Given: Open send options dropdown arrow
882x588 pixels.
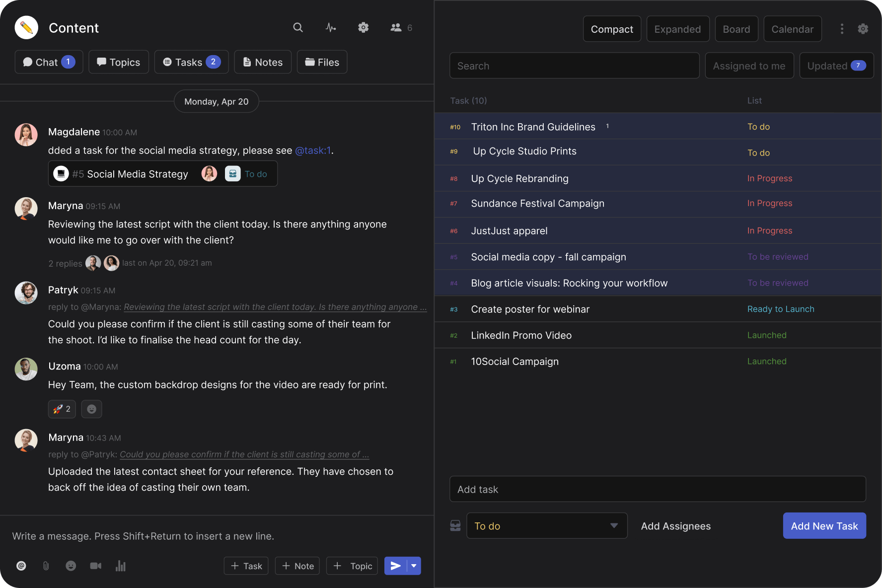Looking at the screenshot, I should pos(414,566).
